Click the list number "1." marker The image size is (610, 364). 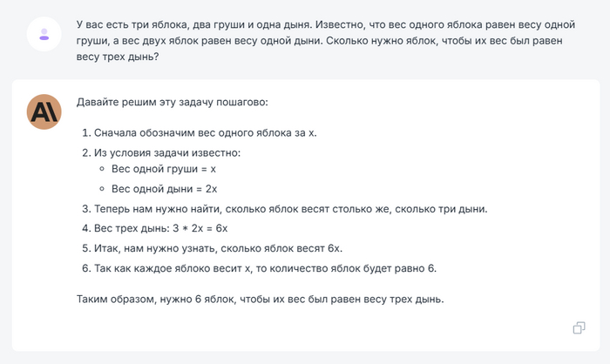pos(86,132)
